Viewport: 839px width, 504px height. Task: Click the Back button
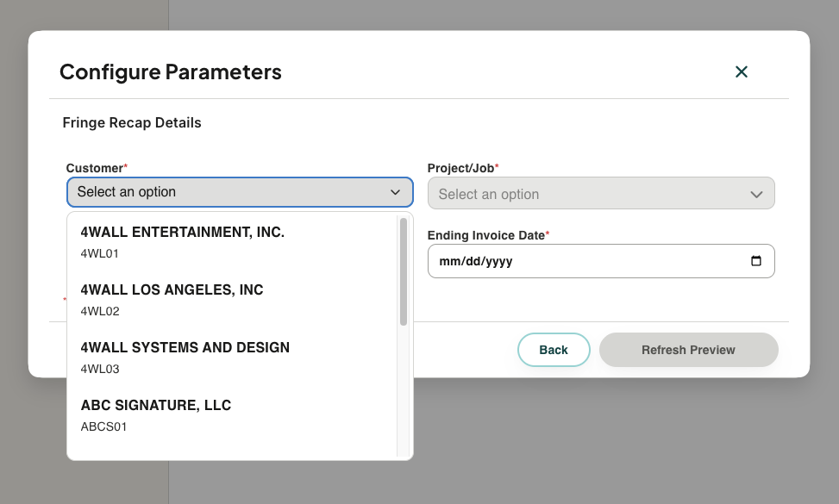(x=554, y=350)
